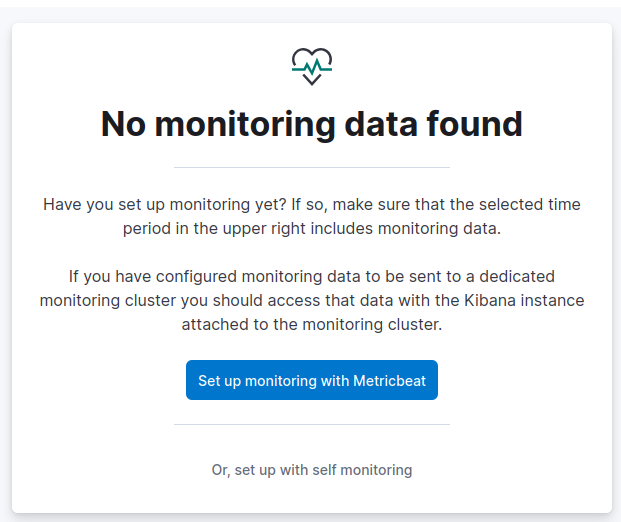621x522 pixels.
Task: Click the word Or at the bottom link start
Action: pos(220,469)
